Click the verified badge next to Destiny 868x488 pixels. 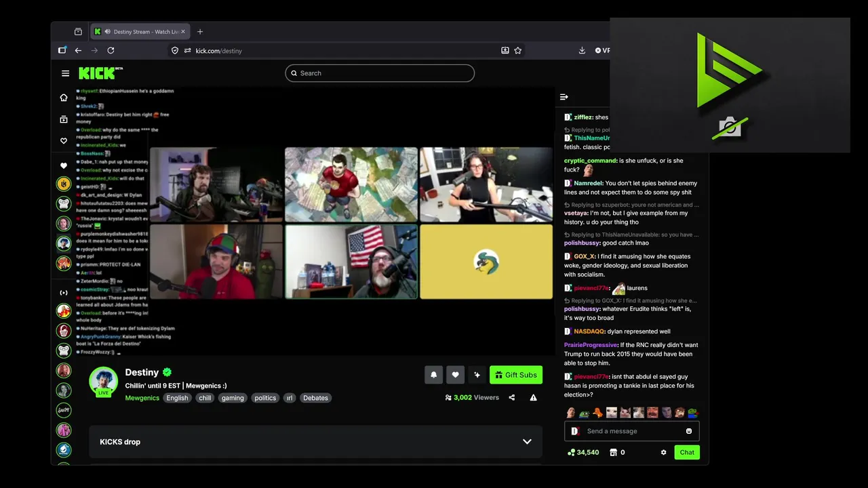coord(167,372)
